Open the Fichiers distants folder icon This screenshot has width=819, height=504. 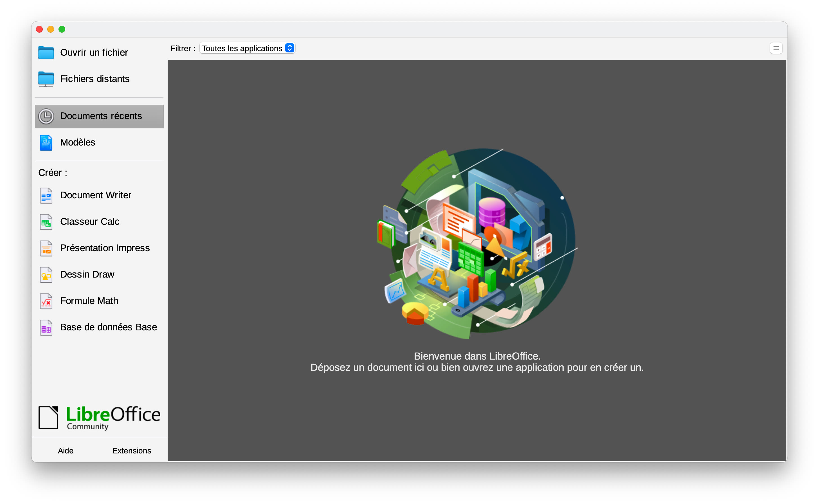point(46,79)
